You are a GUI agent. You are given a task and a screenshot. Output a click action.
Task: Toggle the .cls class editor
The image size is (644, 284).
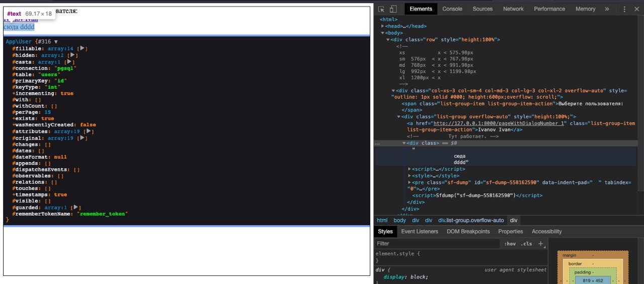[x=526, y=244]
